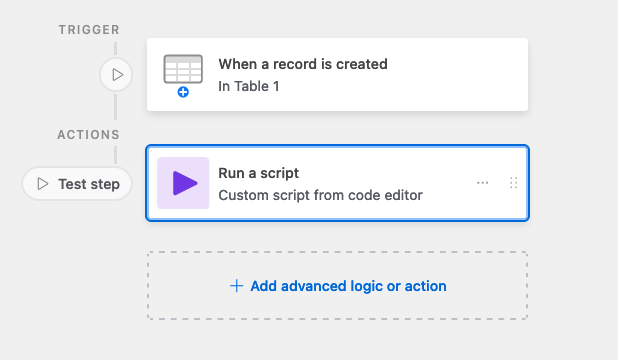
Task: Click the drag handle on script action
Action: (x=514, y=183)
